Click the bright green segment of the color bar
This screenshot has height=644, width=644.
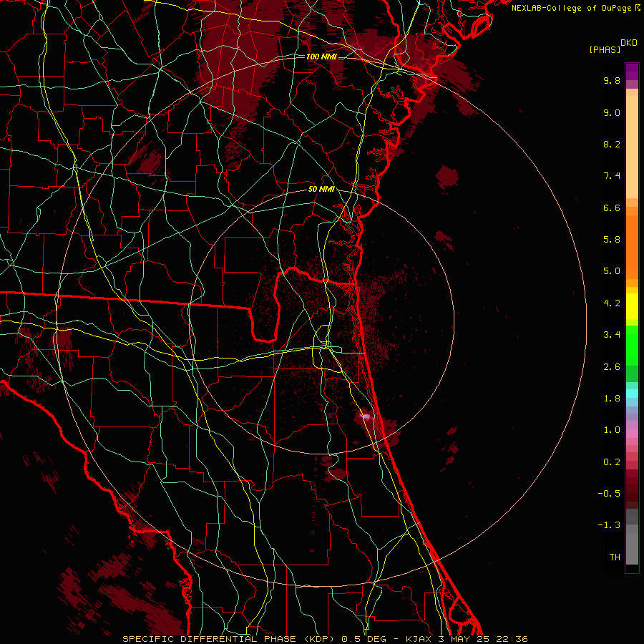[632, 345]
